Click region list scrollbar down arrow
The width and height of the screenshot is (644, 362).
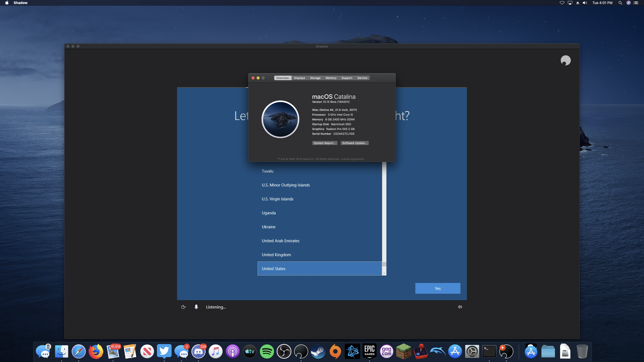click(384, 273)
